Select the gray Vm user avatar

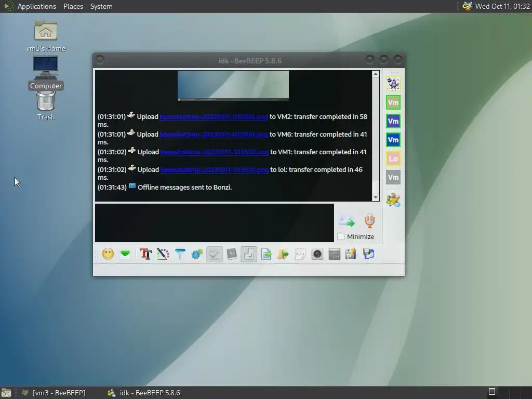tap(393, 177)
